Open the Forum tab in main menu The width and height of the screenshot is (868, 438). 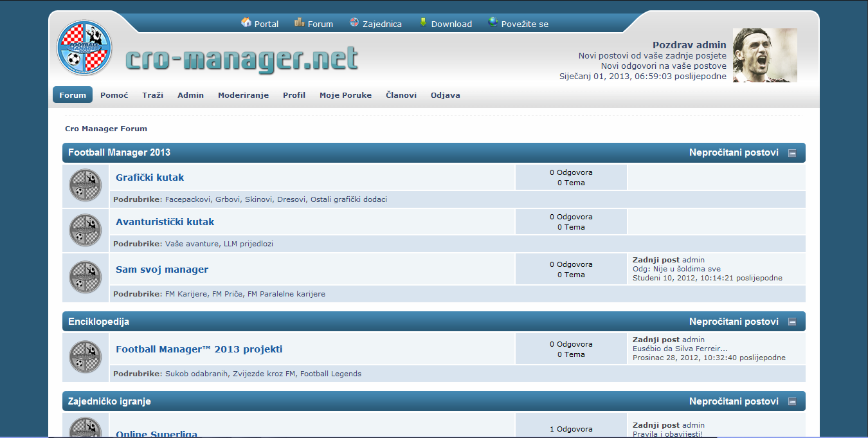click(x=73, y=95)
